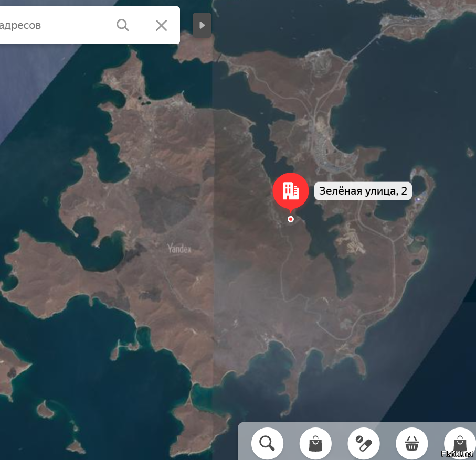This screenshot has height=460, width=476.
Task: Open the Зелёная улица, 2 address label
Action: pyautogui.click(x=363, y=191)
